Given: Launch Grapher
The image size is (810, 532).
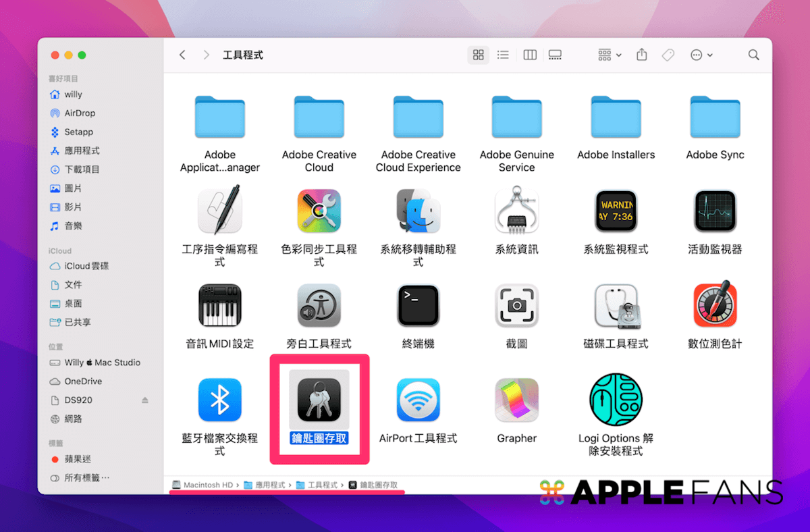Looking at the screenshot, I should 516,400.
